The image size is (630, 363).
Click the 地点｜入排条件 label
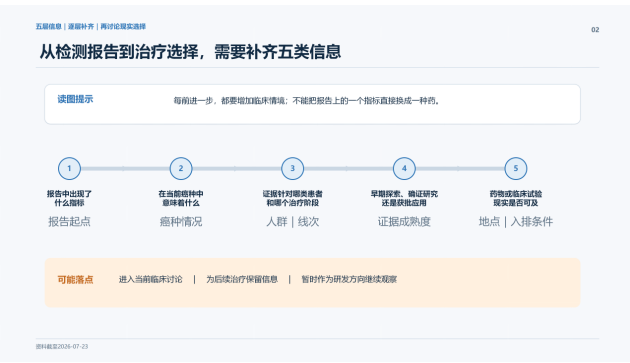[x=516, y=221]
